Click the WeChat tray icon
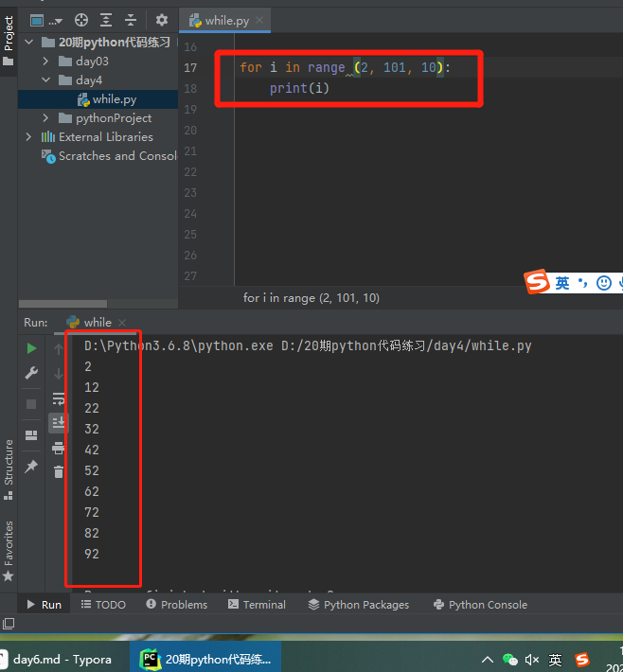The width and height of the screenshot is (623, 672). [509, 660]
